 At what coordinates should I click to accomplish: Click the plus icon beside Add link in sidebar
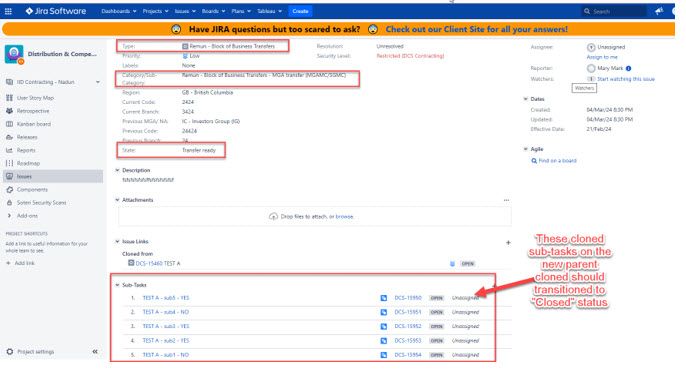[8, 263]
